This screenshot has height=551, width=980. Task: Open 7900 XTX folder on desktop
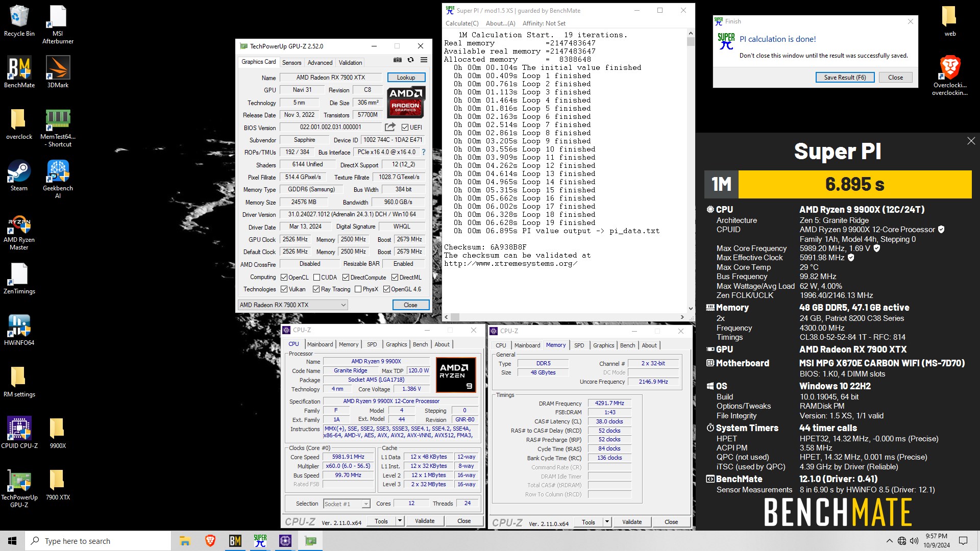tap(58, 485)
